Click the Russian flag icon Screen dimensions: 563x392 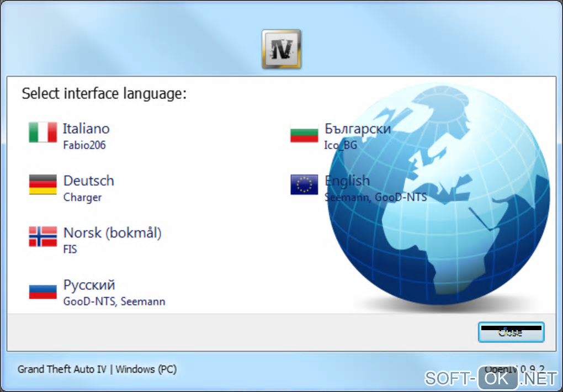[43, 292]
